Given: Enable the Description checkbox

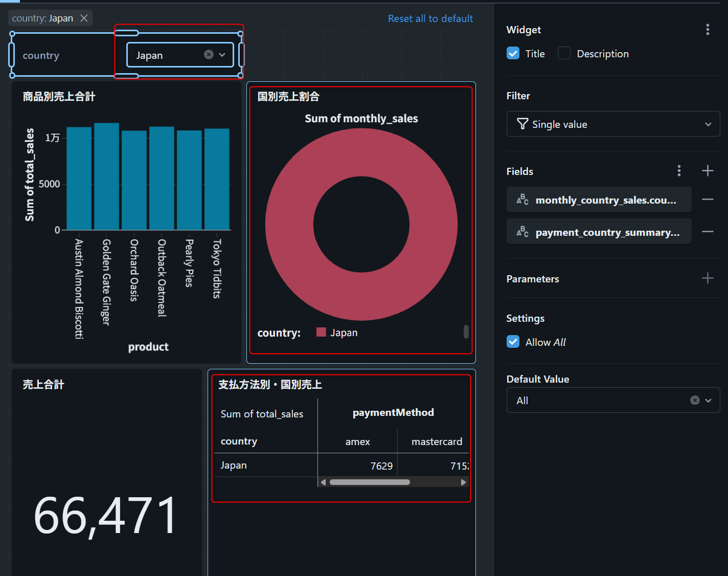Looking at the screenshot, I should point(564,54).
